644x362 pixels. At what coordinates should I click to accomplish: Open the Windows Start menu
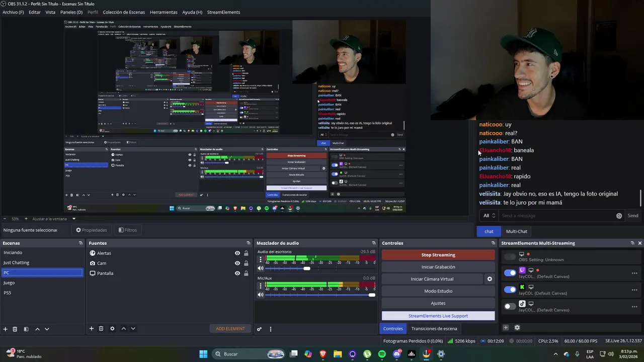click(x=203, y=354)
